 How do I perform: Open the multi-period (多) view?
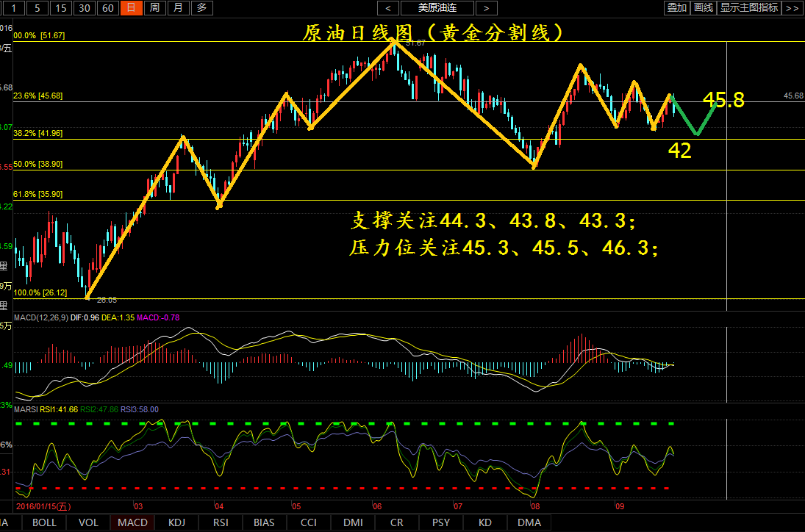201,8
